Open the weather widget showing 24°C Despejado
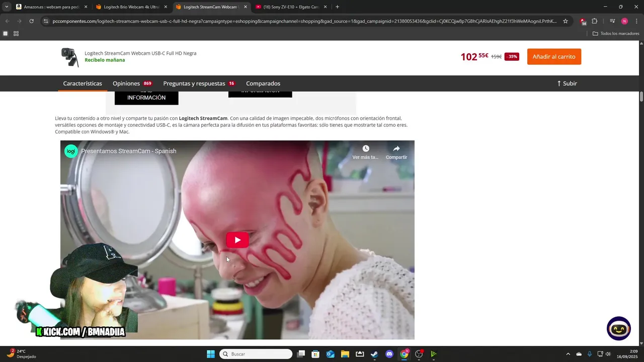This screenshot has height=362, width=644. click(21, 354)
